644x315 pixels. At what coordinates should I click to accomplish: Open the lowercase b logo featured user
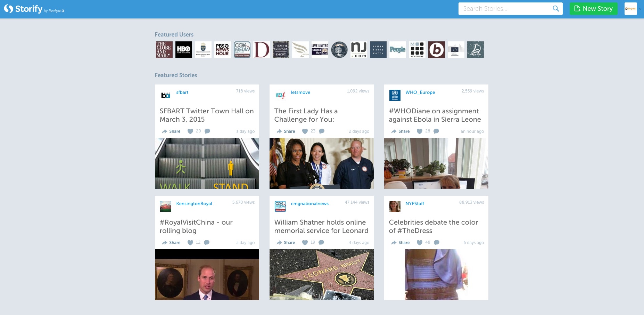[437, 50]
